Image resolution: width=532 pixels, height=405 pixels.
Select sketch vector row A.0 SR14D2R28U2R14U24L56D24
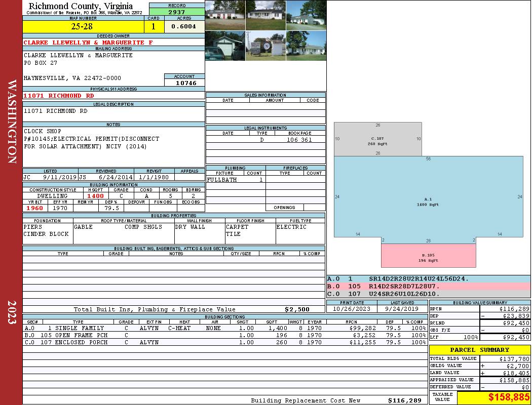pos(428,279)
